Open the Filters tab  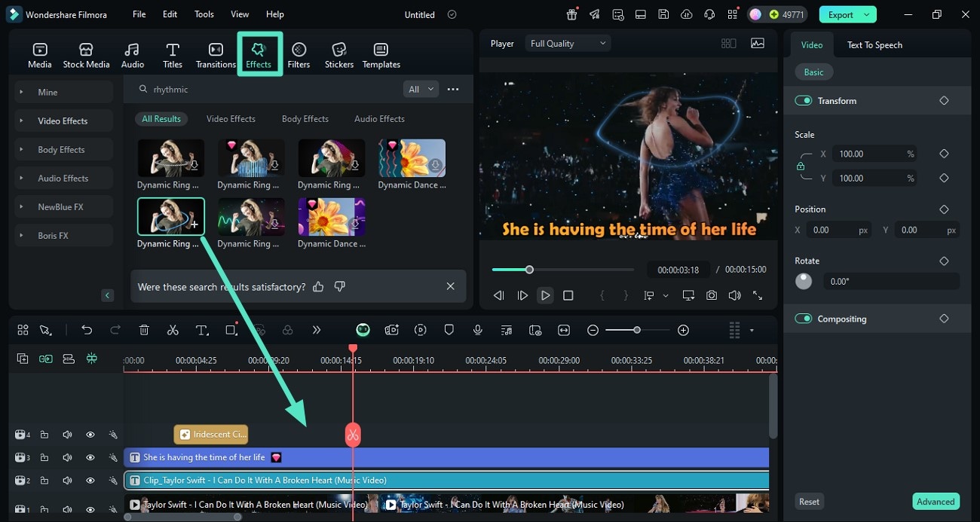[299, 55]
